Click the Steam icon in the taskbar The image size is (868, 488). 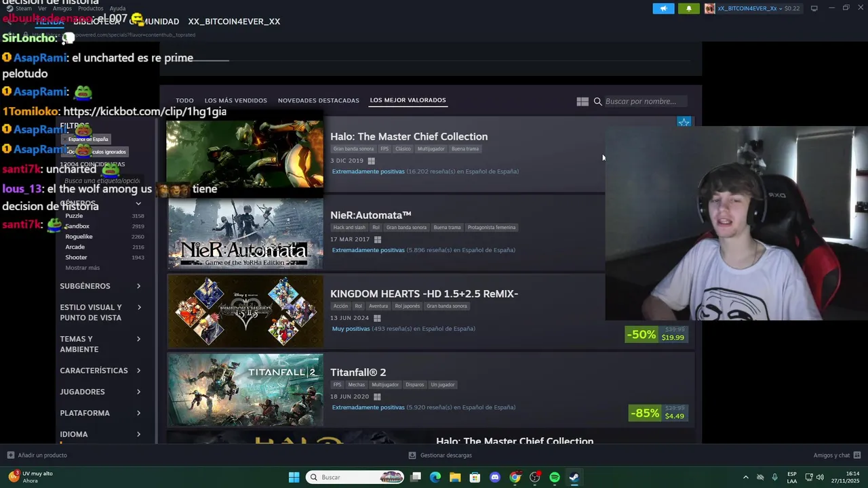[574, 477]
